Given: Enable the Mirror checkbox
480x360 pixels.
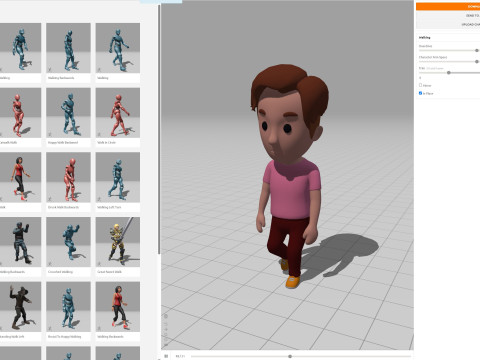Looking at the screenshot, I should pos(420,85).
